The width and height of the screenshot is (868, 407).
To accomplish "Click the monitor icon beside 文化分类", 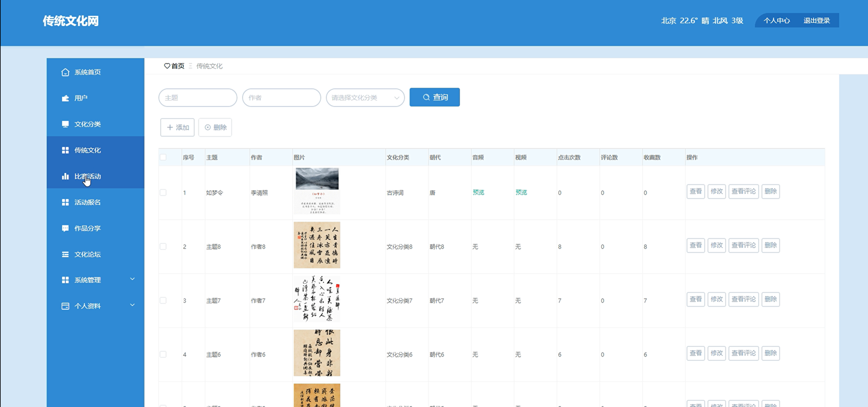I will pos(65,124).
